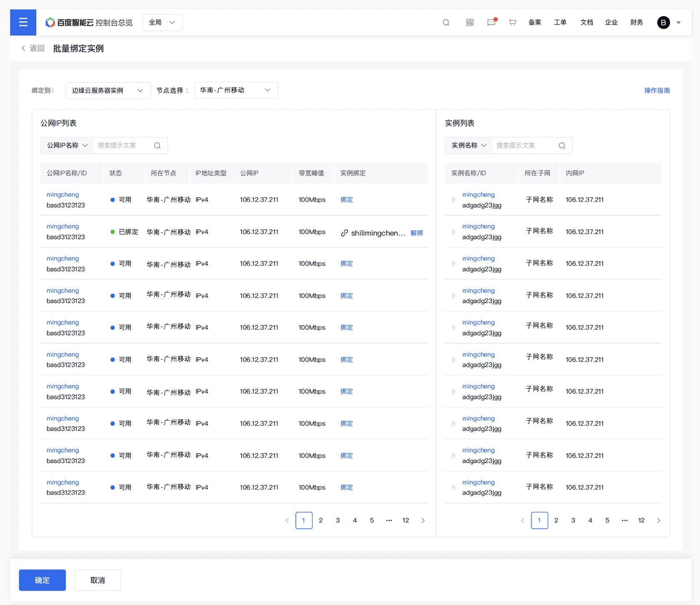Open mingcheng in the 已绑定 row
700x605 pixels.
pyautogui.click(x=63, y=226)
